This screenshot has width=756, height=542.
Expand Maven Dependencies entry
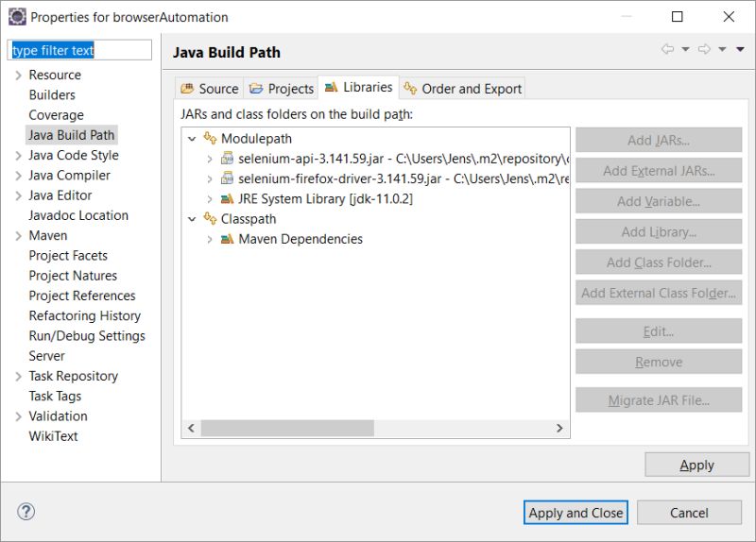pos(209,240)
